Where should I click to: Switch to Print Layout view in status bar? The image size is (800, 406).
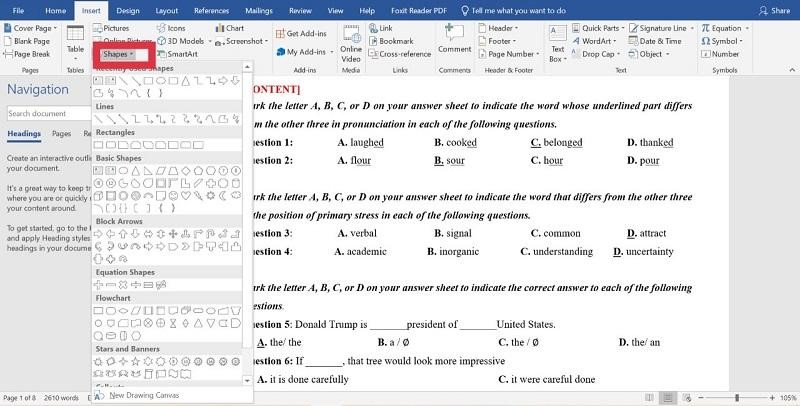point(667,398)
